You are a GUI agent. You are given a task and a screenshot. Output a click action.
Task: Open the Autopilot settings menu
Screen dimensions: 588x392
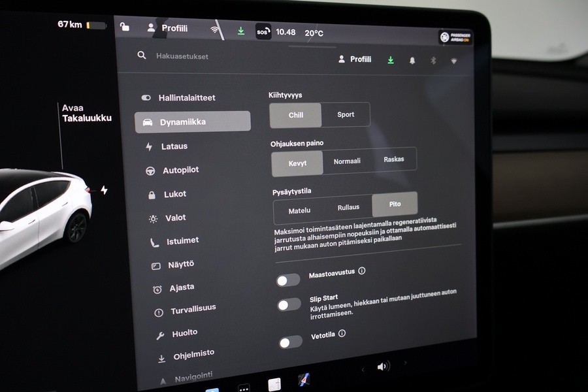click(x=180, y=171)
